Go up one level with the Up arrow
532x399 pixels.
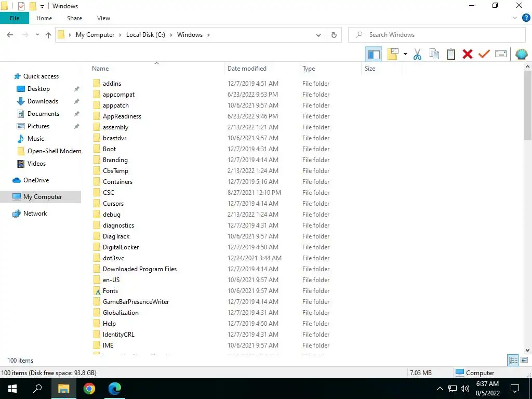tap(48, 35)
